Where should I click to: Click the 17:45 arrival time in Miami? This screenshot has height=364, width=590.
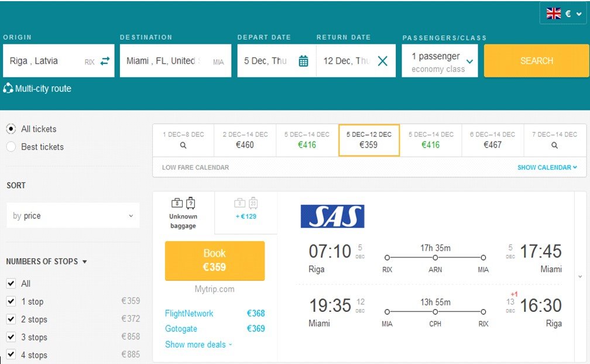tap(541, 251)
